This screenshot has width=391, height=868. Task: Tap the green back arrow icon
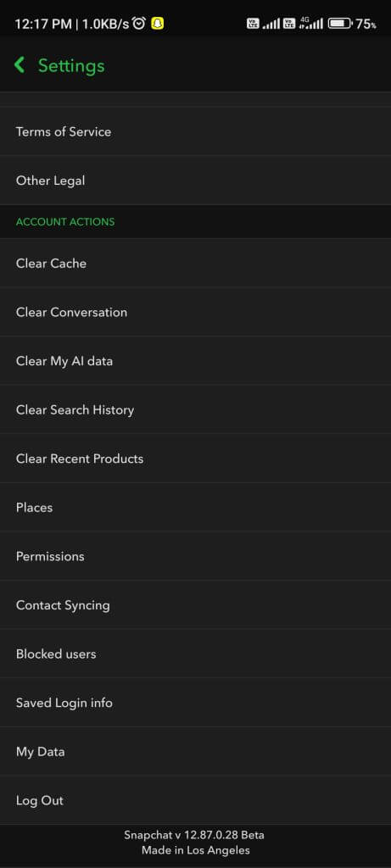click(x=20, y=65)
